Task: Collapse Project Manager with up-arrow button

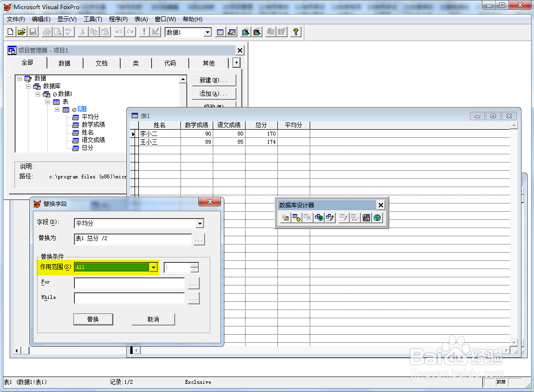Action: point(237,63)
